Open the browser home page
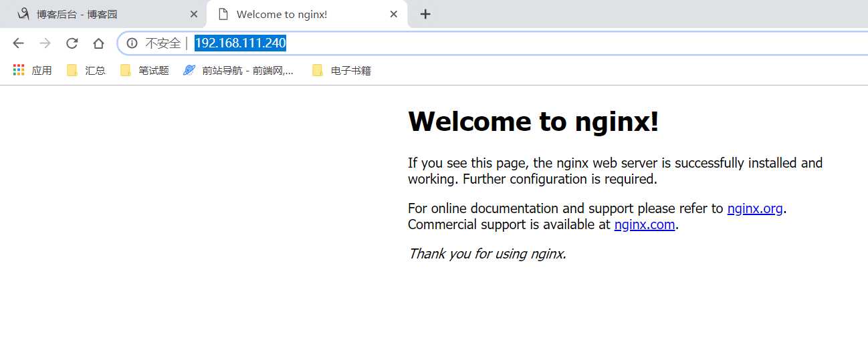The height and width of the screenshot is (348, 868). pyautogui.click(x=98, y=43)
